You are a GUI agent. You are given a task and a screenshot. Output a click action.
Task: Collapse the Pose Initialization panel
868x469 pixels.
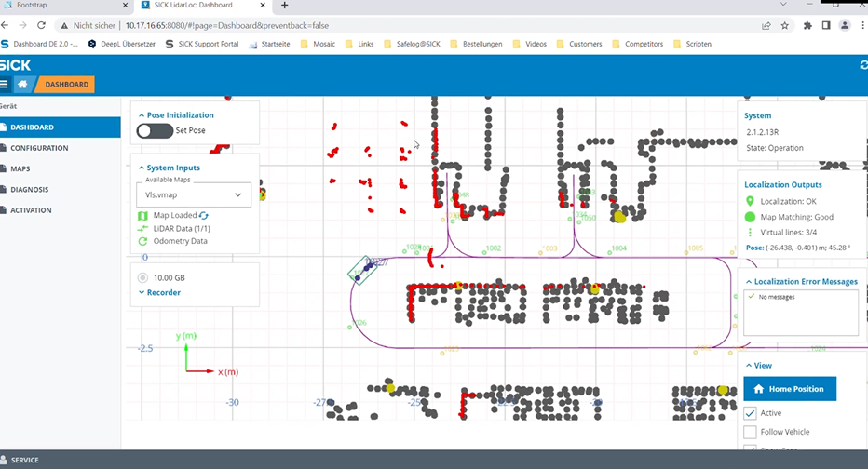[x=142, y=115]
